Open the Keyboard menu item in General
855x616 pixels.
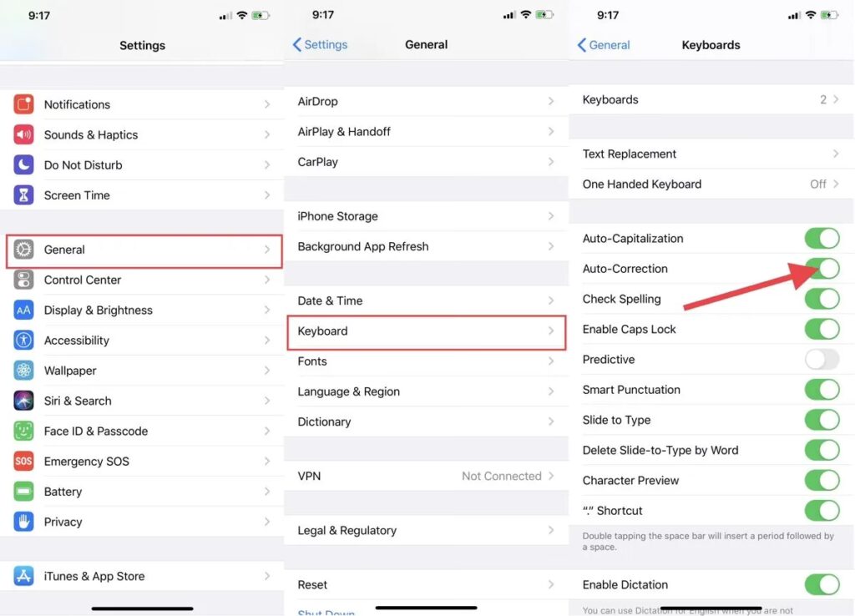[x=426, y=331]
